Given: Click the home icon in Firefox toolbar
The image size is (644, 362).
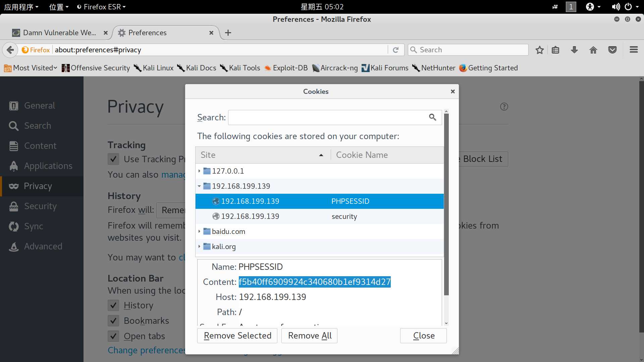Looking at the screenshot, I should pos(593,50).
